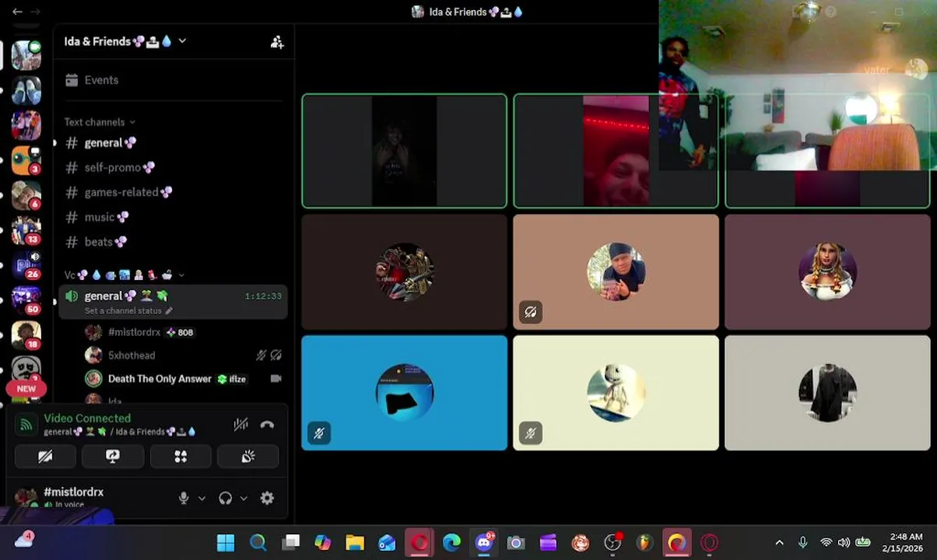Open the server icon with the 50 badge

click(26, 300)
